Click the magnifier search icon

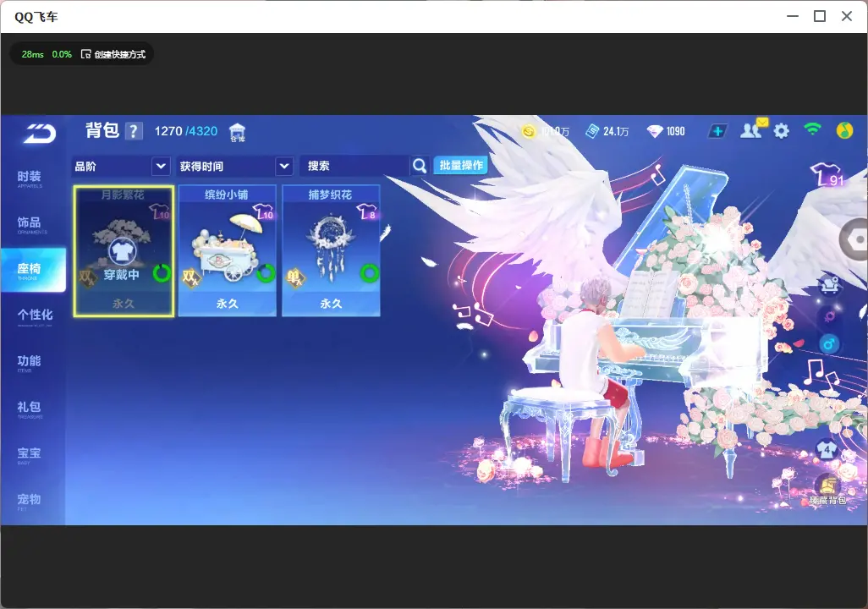pos(420,166)
